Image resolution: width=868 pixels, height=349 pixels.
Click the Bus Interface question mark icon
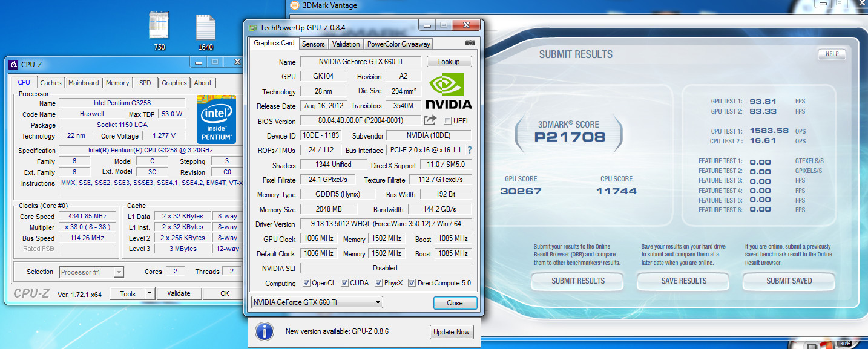pyautogui.click(x=469, y=150)
